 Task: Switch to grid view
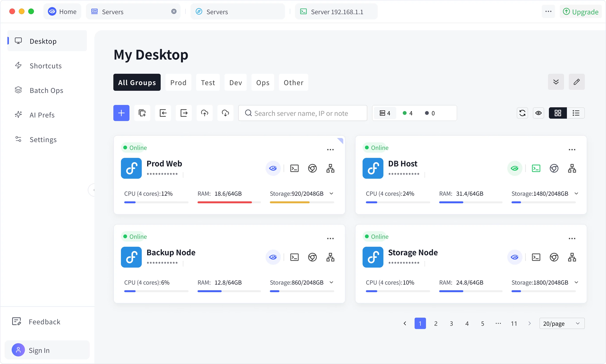(558, 113)
